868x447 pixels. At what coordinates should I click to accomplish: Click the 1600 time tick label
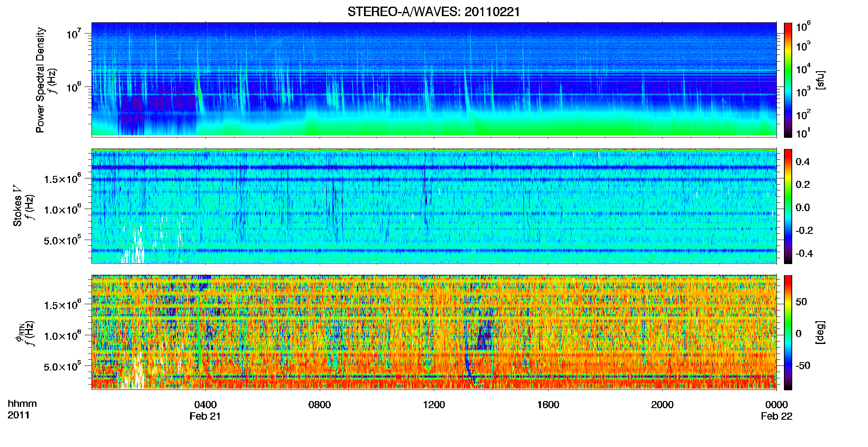(548, 404)
